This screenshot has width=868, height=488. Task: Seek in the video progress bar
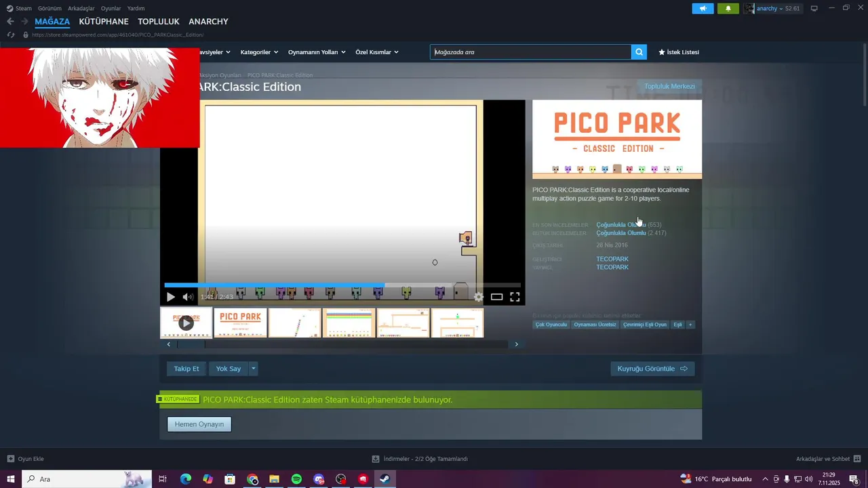point(342,285)
